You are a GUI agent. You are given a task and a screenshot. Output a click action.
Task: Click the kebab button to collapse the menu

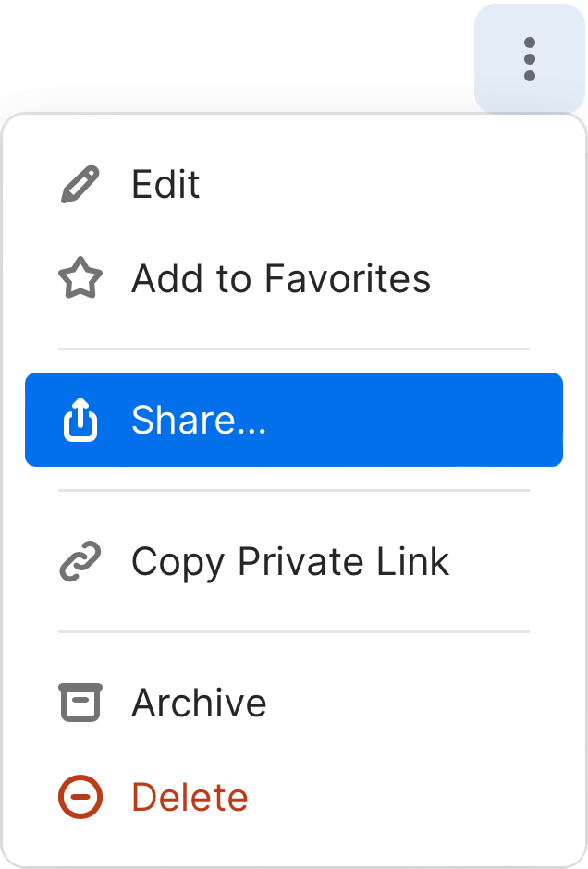click(529, 59)
